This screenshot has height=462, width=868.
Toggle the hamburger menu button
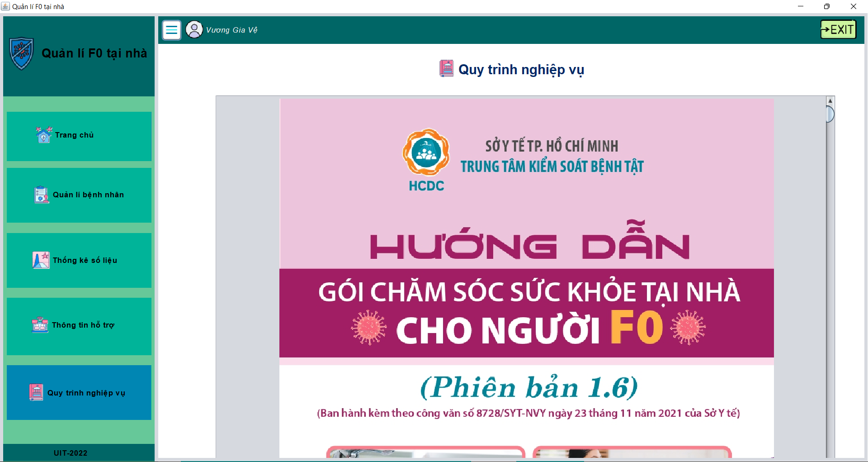172,30
